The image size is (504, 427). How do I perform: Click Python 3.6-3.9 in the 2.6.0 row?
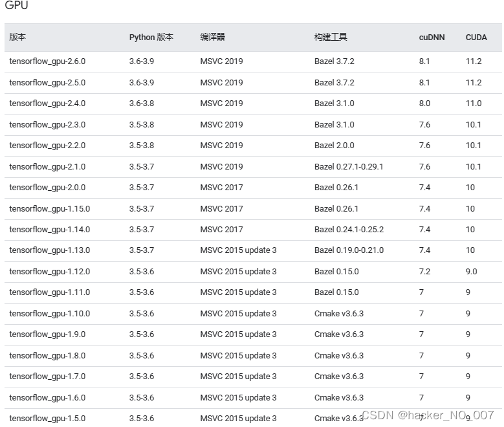click(x=142, y=61)
